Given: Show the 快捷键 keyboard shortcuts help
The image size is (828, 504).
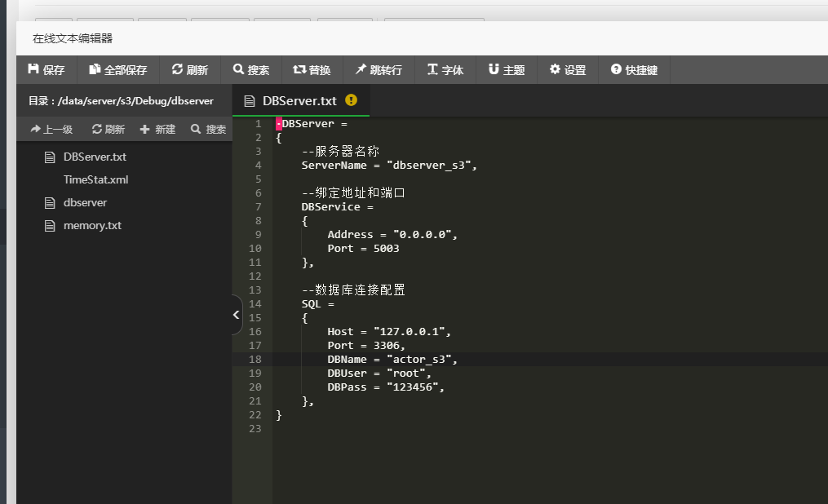Looking at the screenshot, I should [634, 70].
